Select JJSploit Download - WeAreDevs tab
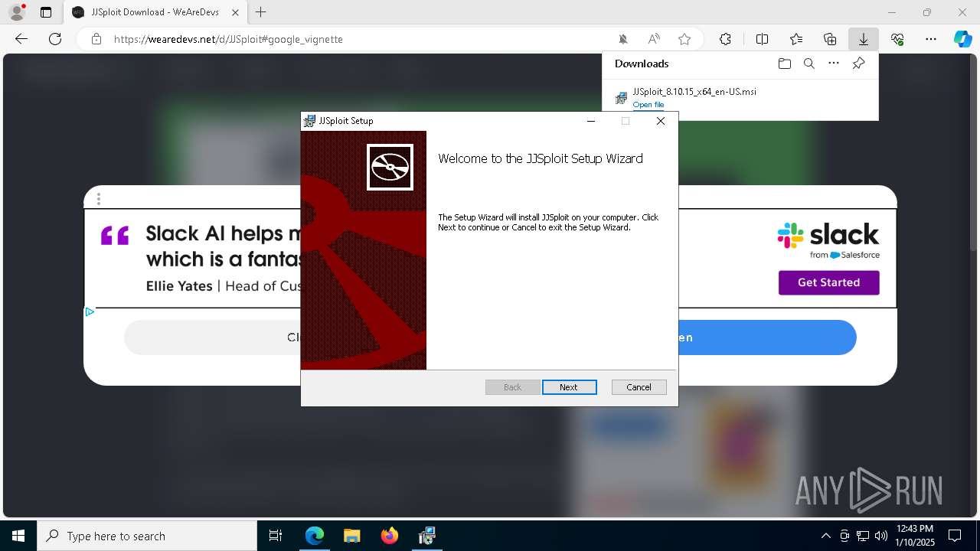The height and width of the screenshot is (551, 980). [156, 12]
